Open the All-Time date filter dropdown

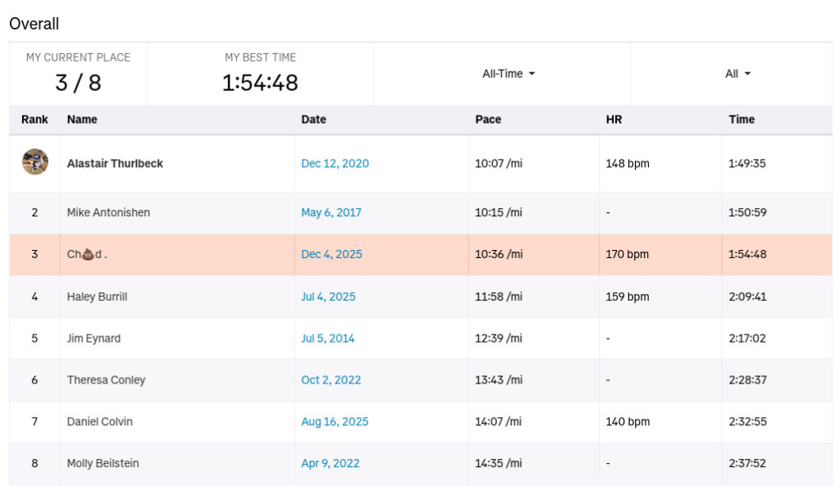(x=508, y=74)
